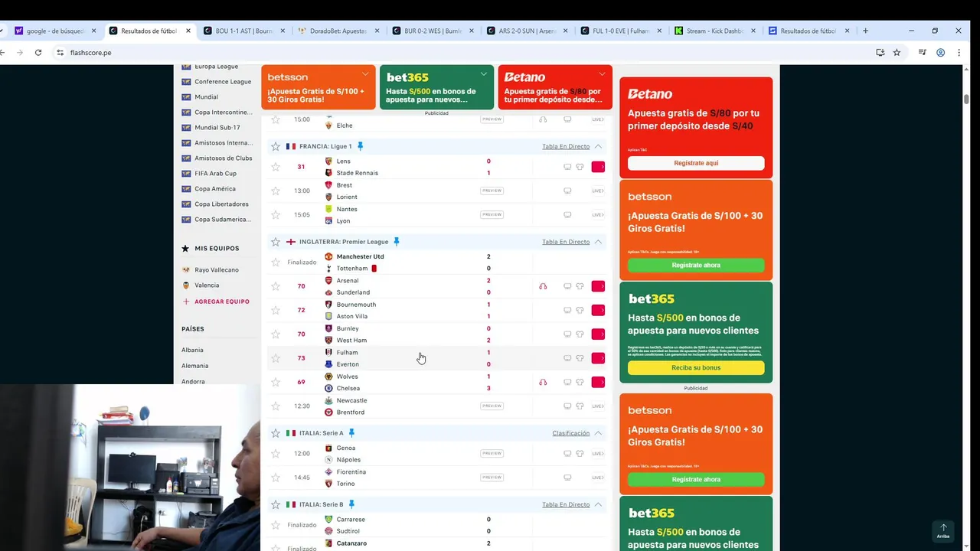This screenshot has height=551, width=980.
Task: Open Clasificación link for Serie A
Action: pyautogui.click(x=571, y=433)
